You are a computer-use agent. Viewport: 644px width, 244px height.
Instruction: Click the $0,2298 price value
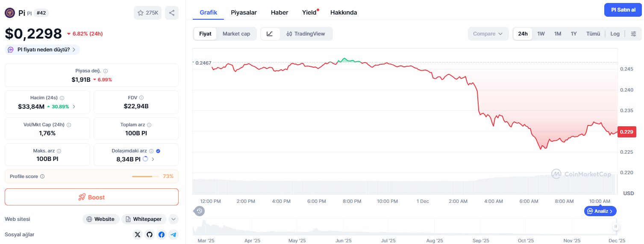pos(33,33)
